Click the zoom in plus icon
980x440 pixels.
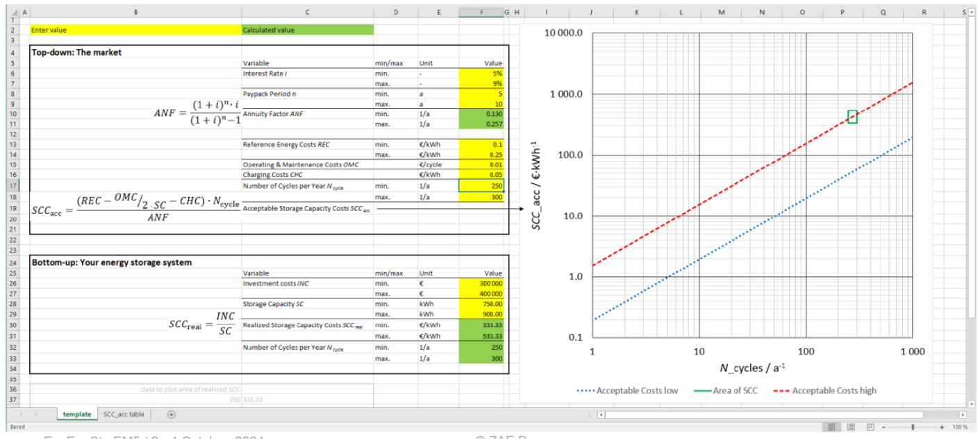pos(942,427)
